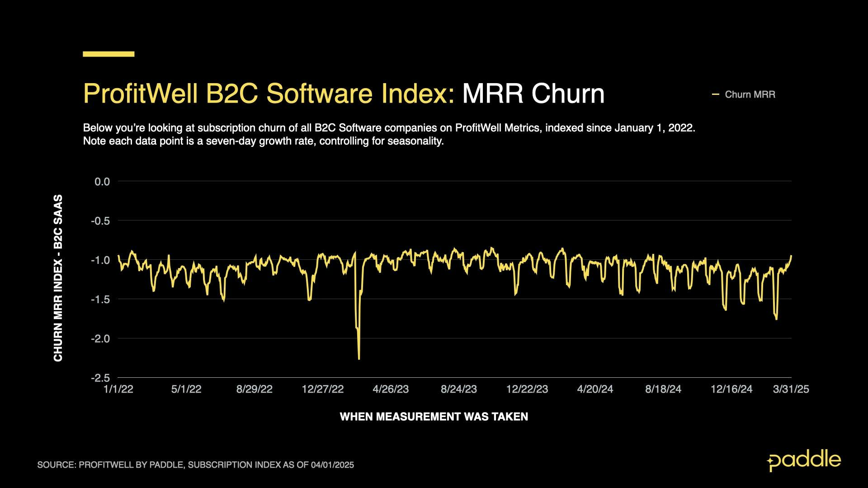This screenshot has width=868, height=488.
Task: Click the yellow accent bar above the title
Action: click(x=108, y=54)
